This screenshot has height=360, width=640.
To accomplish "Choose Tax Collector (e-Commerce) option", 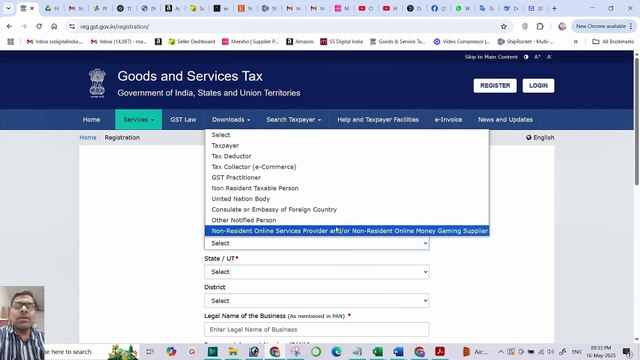I will 347,167.
